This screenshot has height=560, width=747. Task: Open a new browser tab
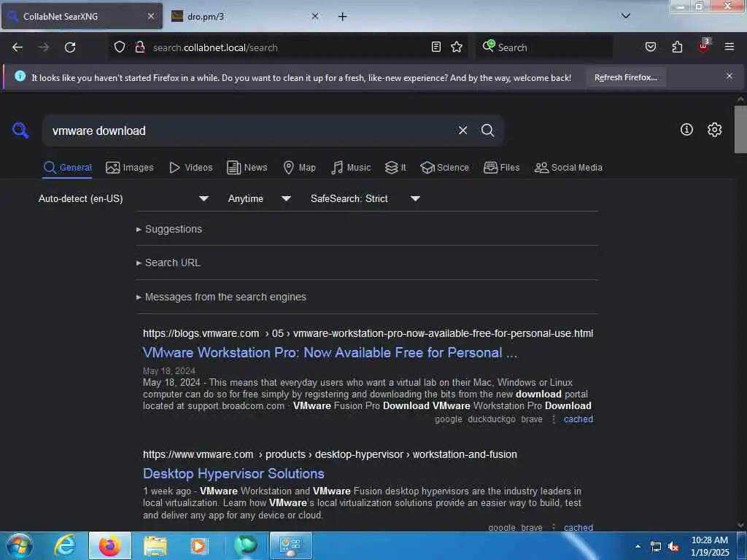tap(342, 17)
